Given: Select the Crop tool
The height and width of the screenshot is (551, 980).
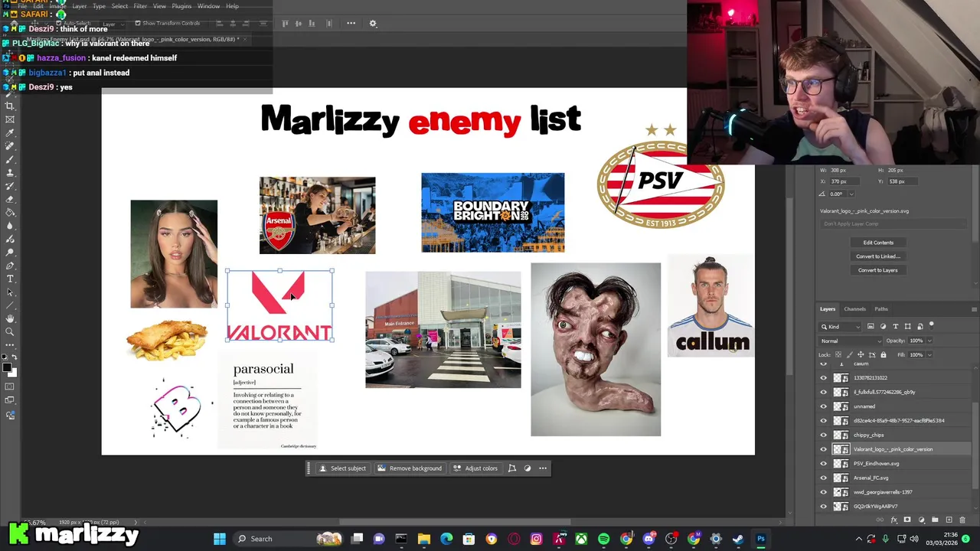Looking at the screenshot, I should (x=10, y=106).
